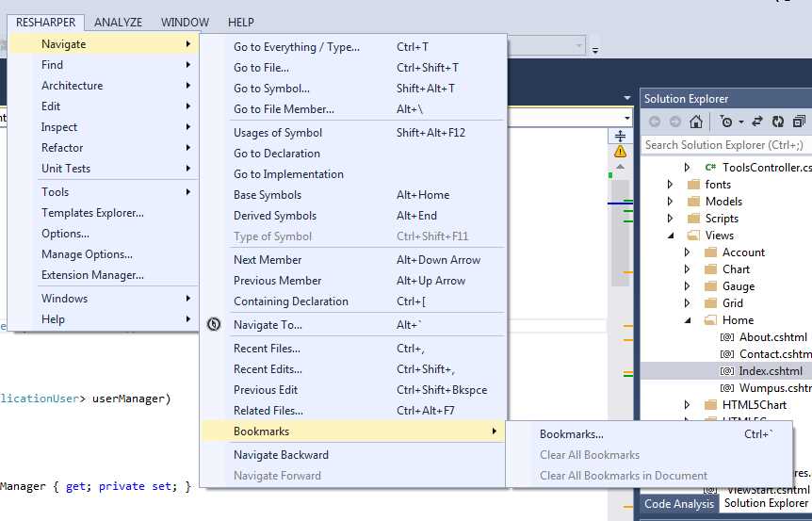The height and width of the screenshot is (521, 812).
Task: Select the Models folder icon
Action: (693, 202)
